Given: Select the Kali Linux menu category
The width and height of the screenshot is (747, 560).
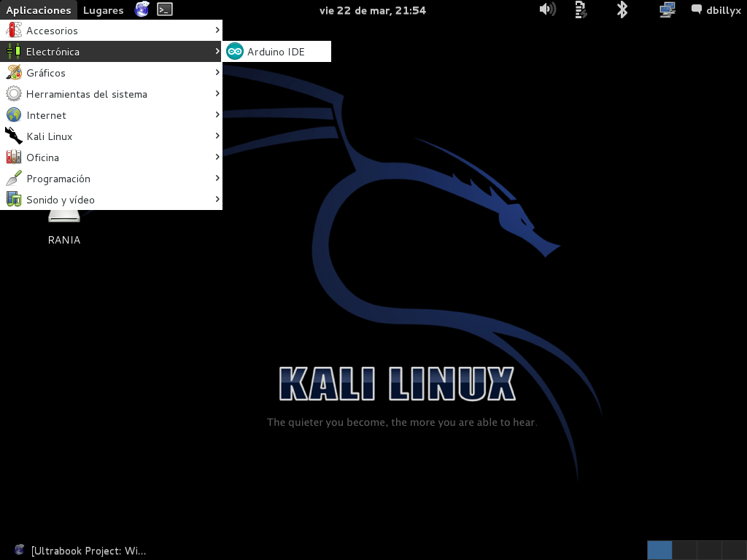Looking at the screenshot, I should click(50, 136).
